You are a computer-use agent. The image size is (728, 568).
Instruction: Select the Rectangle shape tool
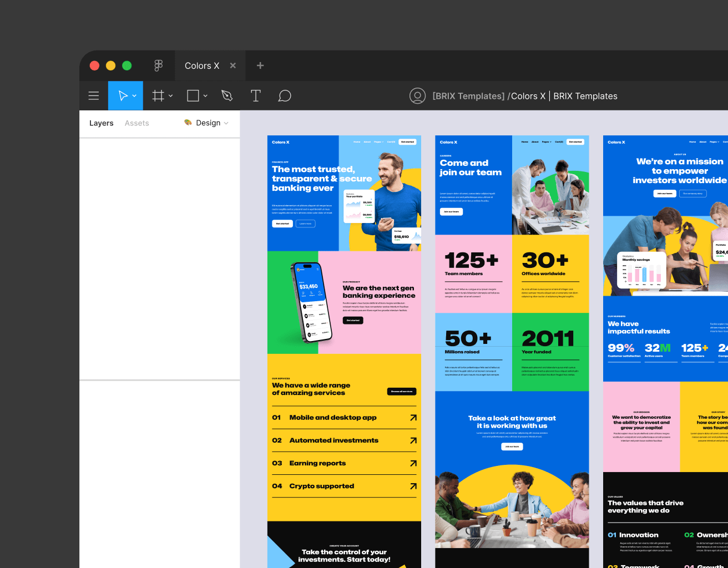click(192, 95)
